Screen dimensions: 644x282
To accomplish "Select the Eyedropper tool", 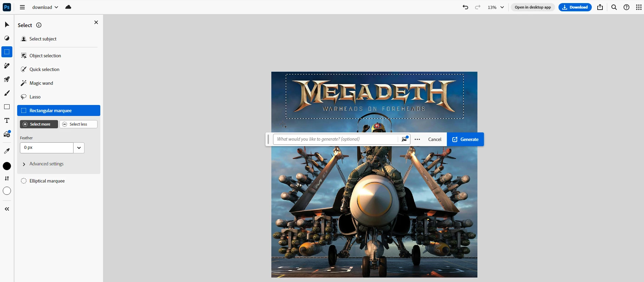I will click(x=7, y=151).
